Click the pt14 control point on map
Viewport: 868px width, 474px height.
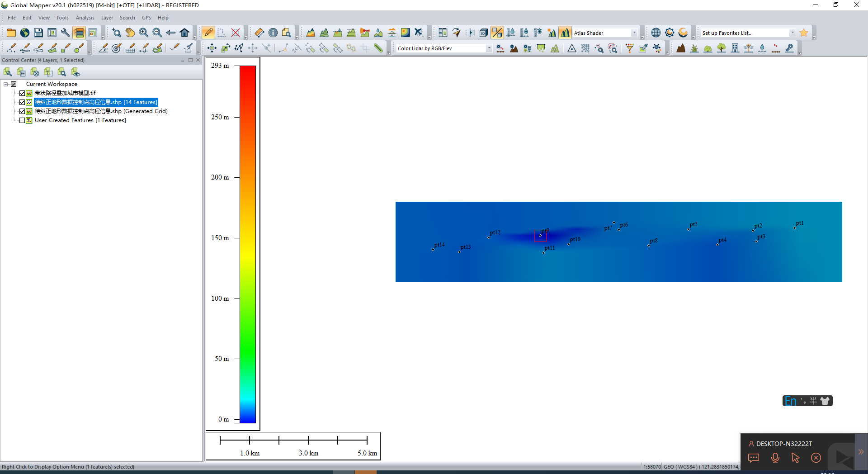tap(433, 250)
